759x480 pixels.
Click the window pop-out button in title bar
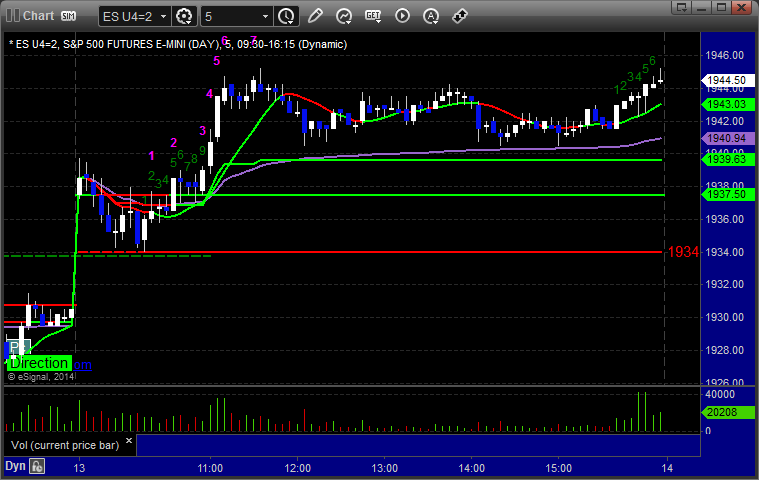point(682,7)
